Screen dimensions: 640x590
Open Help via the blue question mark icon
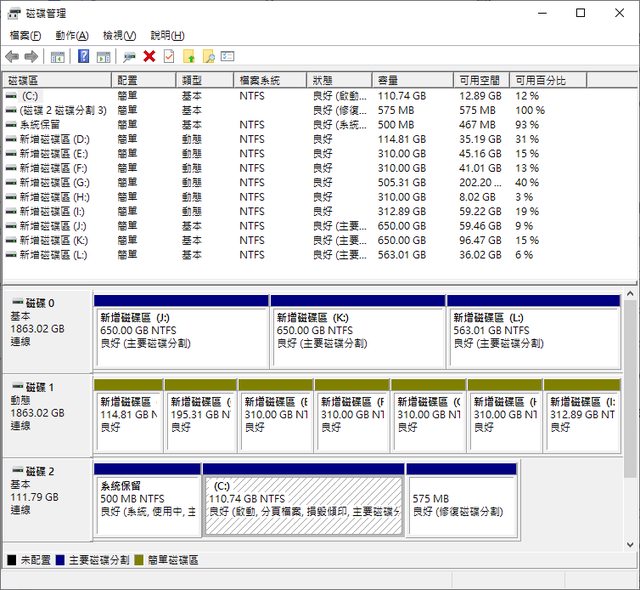(x=84, y=57)
